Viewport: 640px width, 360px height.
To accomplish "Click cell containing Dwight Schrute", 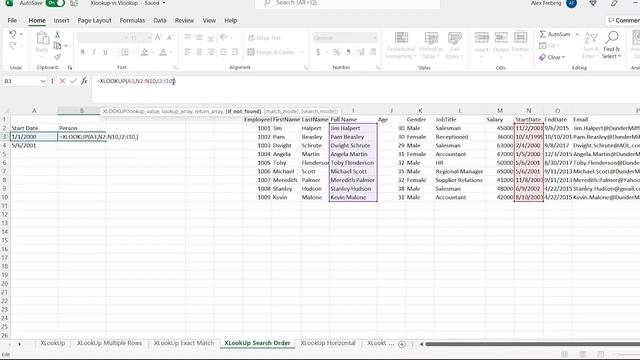I will click(353, 146).
